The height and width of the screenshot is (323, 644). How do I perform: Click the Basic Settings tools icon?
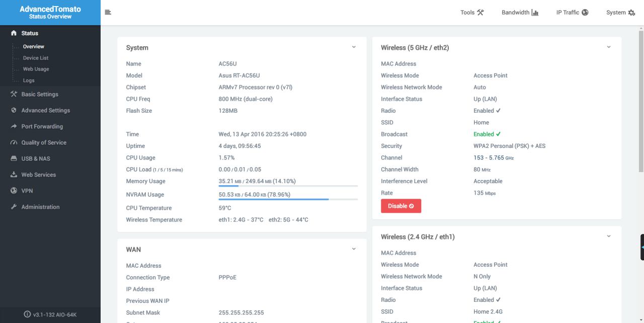click(x=14, y=94)
